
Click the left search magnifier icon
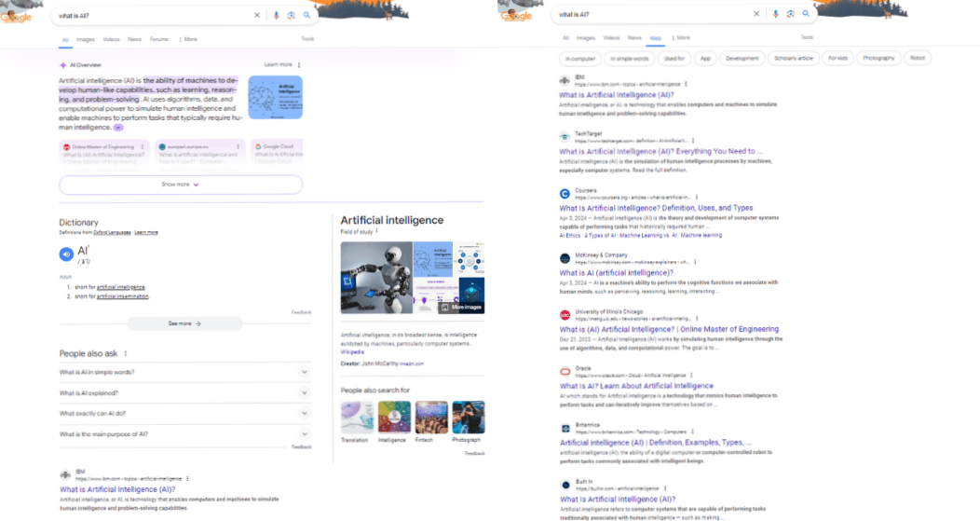pyautogui.click(x=306, y=16)
